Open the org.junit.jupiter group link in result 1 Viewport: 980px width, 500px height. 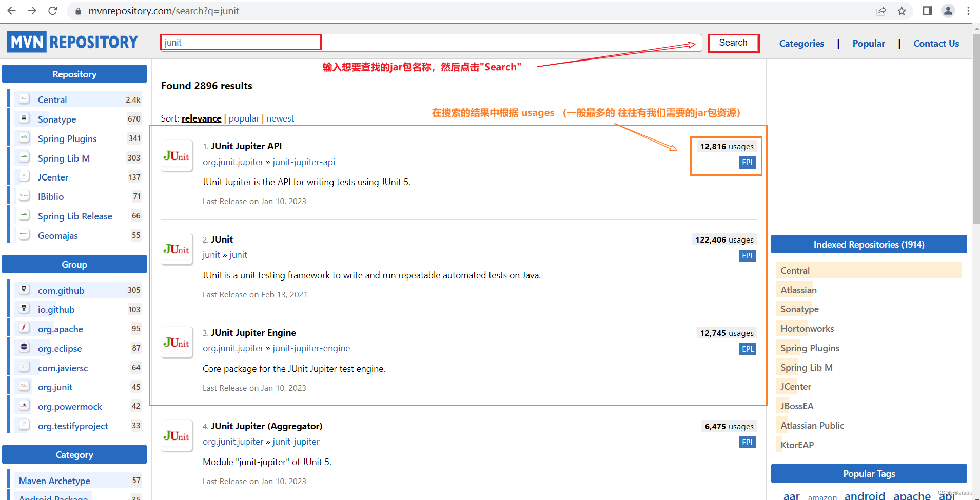pos(233,162)
